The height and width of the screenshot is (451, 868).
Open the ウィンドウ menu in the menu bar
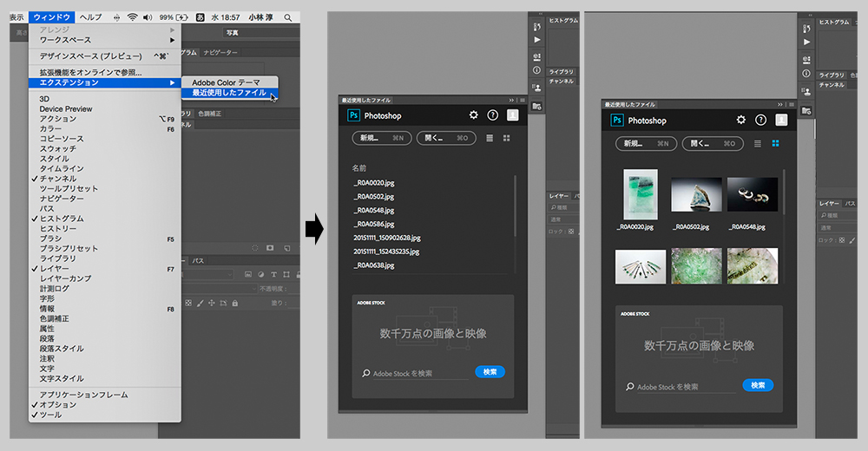pyautogui.click(x=51, y=17)
